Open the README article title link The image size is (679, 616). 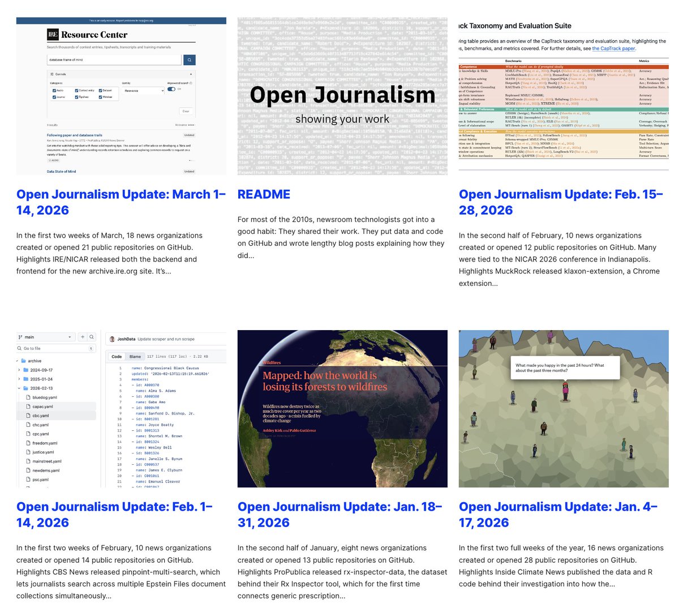click(264, 194)
